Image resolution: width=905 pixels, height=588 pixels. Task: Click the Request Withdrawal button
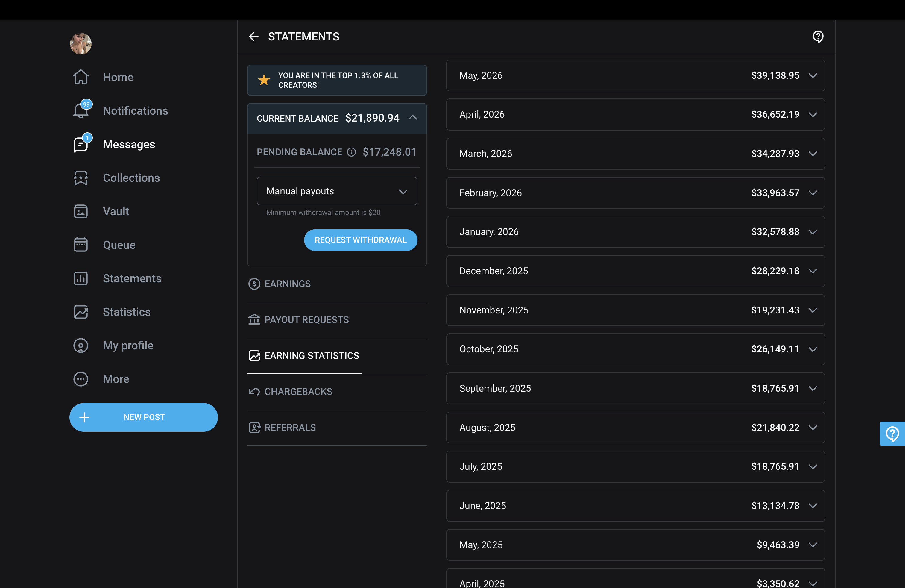coord(361,240)
